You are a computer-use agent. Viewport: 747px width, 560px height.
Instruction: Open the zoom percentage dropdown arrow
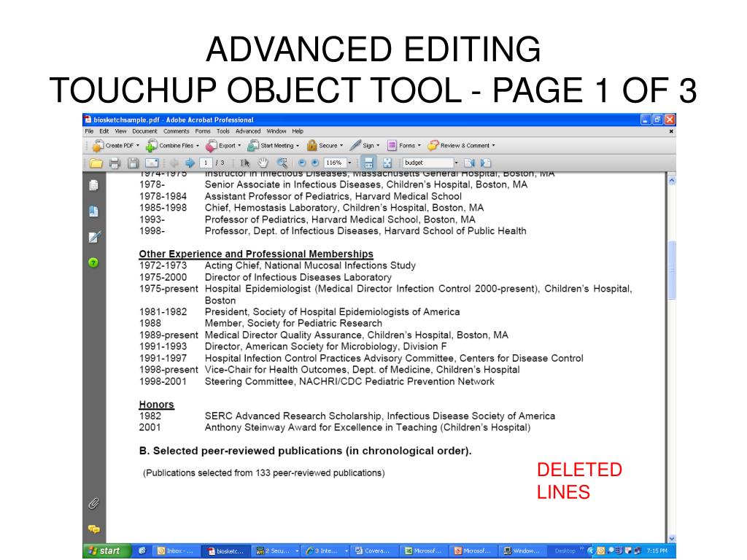coord(349,163)
